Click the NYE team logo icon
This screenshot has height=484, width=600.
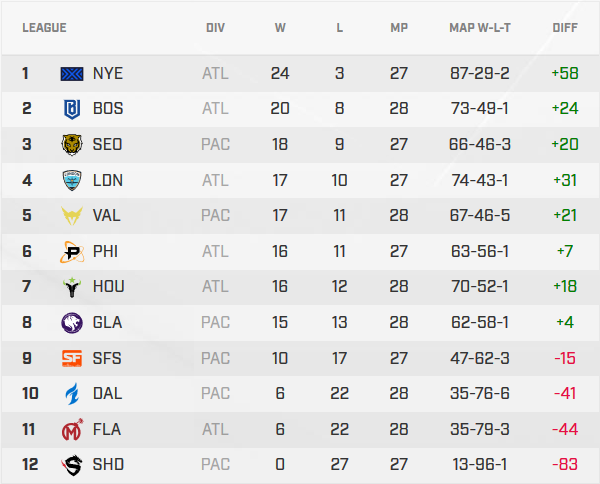[x=73, y=73]
